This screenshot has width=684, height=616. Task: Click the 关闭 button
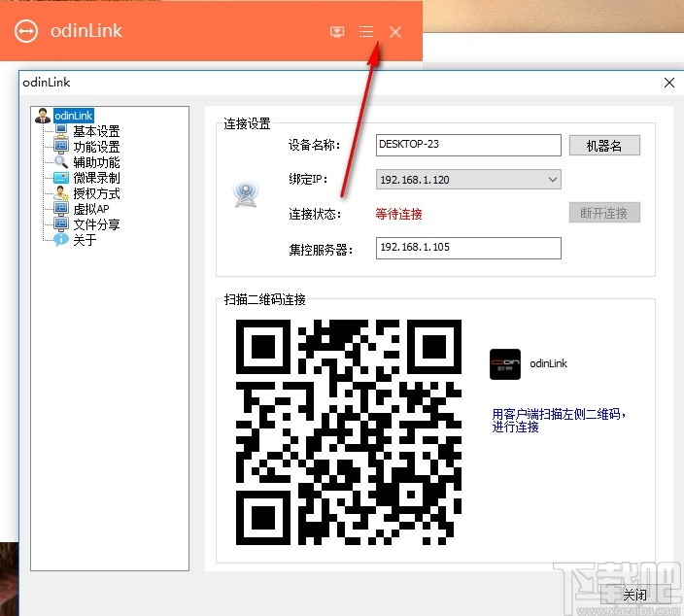point(634,595)
